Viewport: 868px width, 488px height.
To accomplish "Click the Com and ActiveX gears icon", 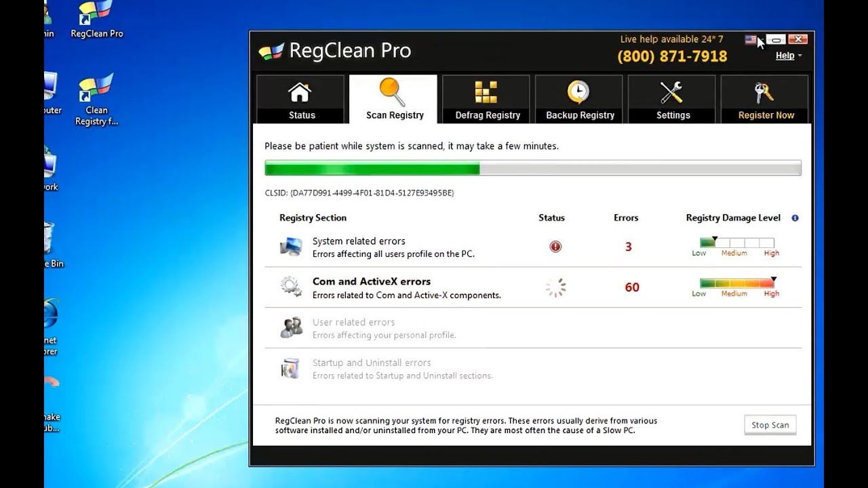I will tap(291, 287).
